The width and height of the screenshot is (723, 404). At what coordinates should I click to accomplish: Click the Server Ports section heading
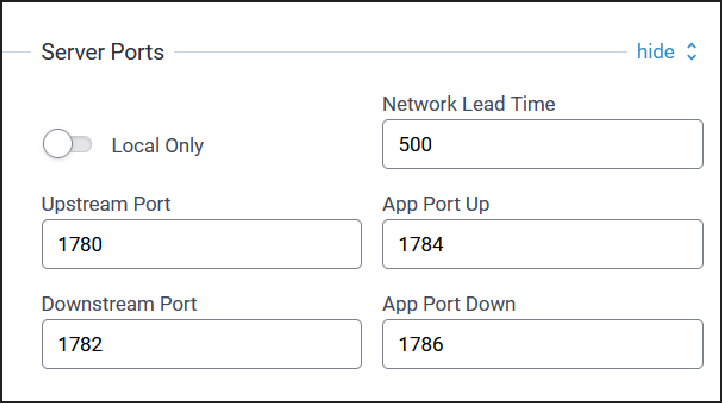(x=102, y=52)
